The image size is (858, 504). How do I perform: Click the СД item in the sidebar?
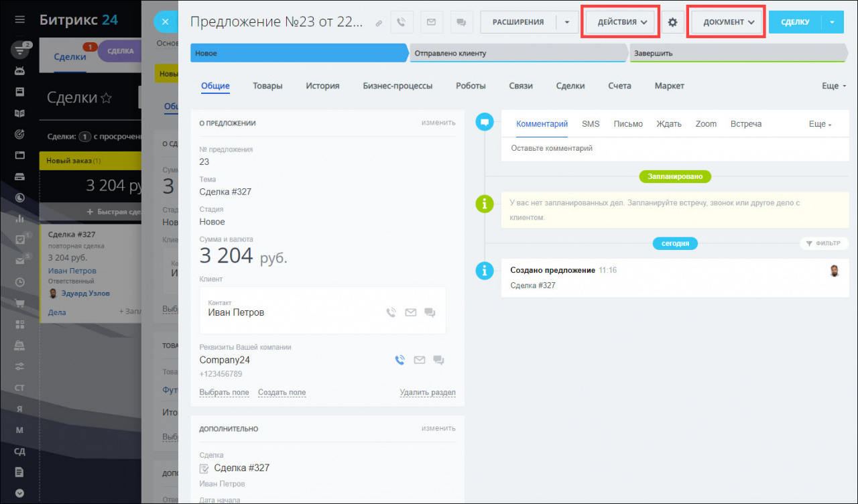pos(19,451)
